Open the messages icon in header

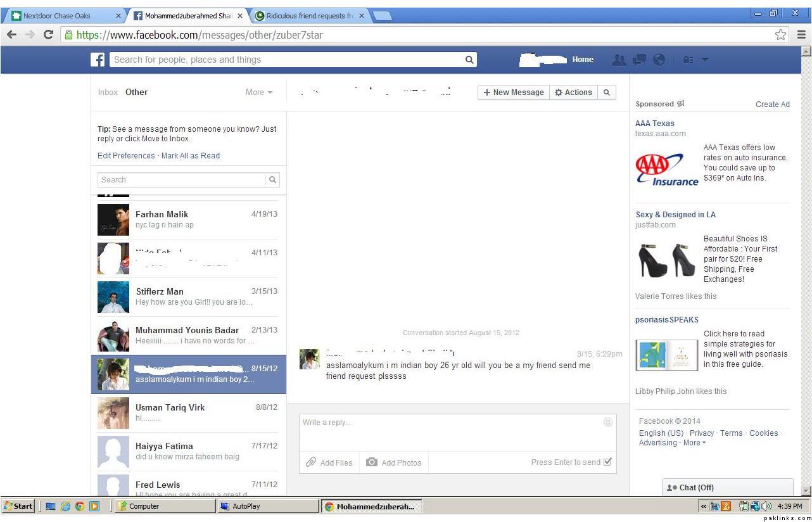coord(639,60)
